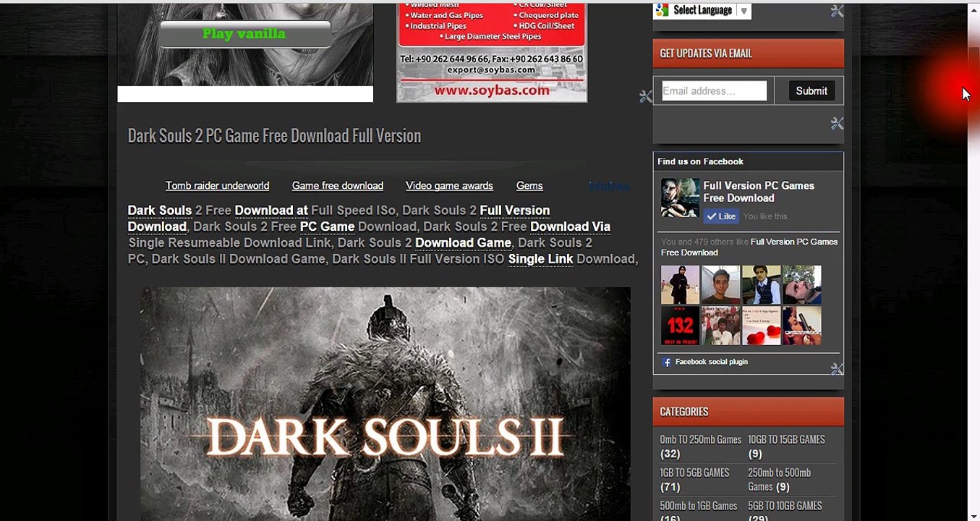Click the underlined Single Link keyword
Viewport: 980px width, 521px height.
pyautogui.click(x=540, y=259)
